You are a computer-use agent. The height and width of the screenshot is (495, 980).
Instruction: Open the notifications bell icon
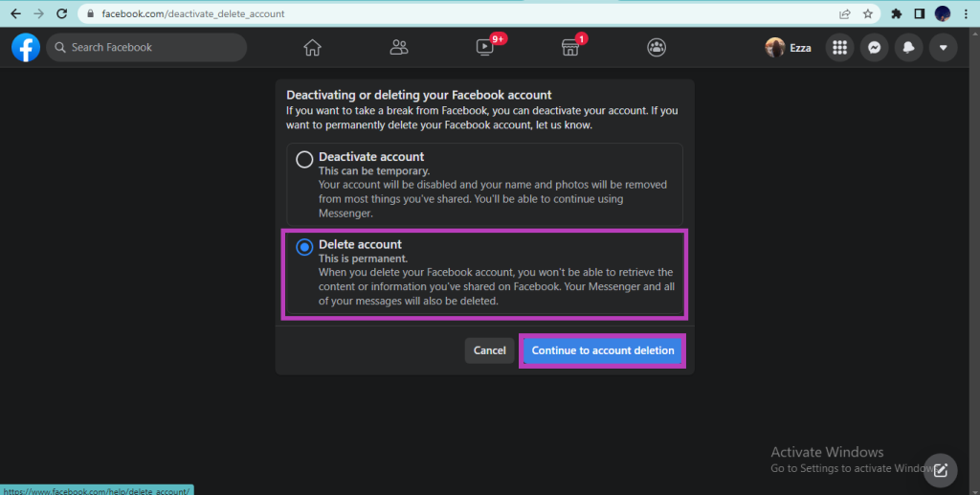point(909,48)
